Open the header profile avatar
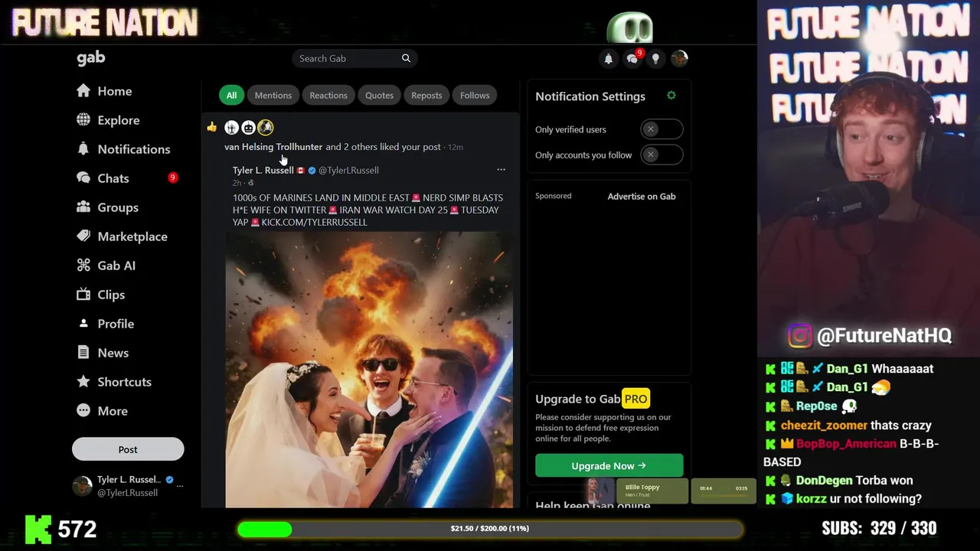 click(679, 58)
